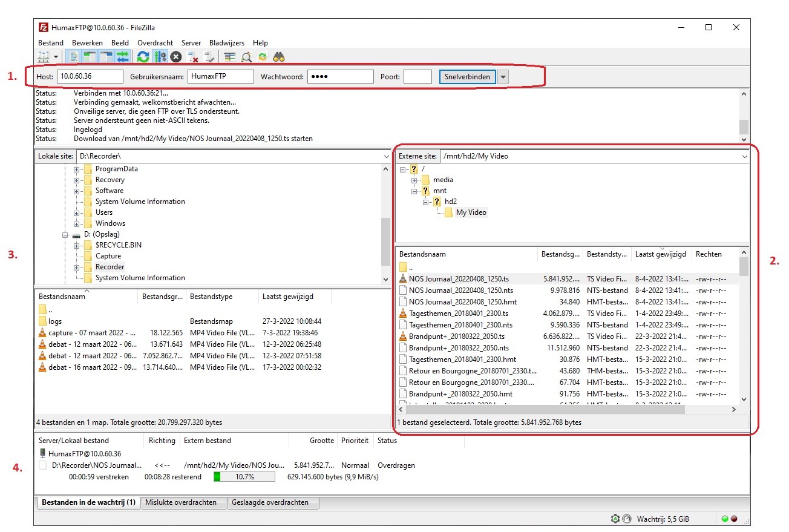Sort local list by Bestandstype column
Viewport: 789px width, 532px height.
pos(221,297)
